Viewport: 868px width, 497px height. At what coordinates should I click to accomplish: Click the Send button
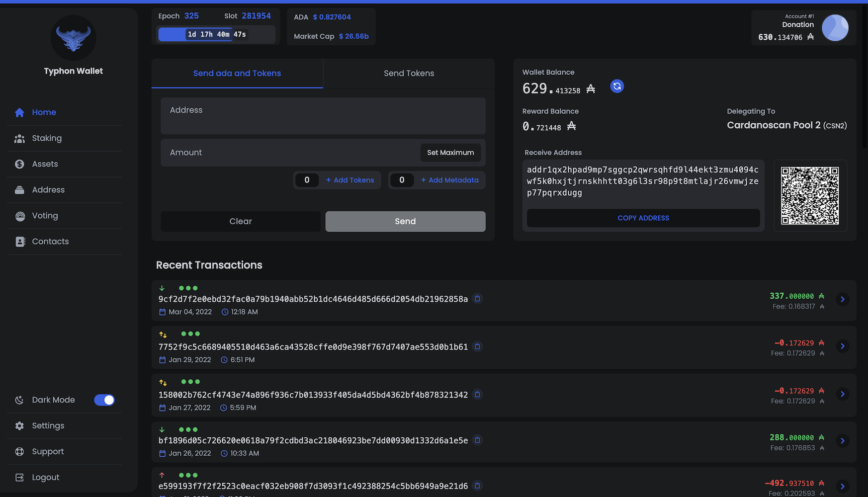[x=405, y=222]
